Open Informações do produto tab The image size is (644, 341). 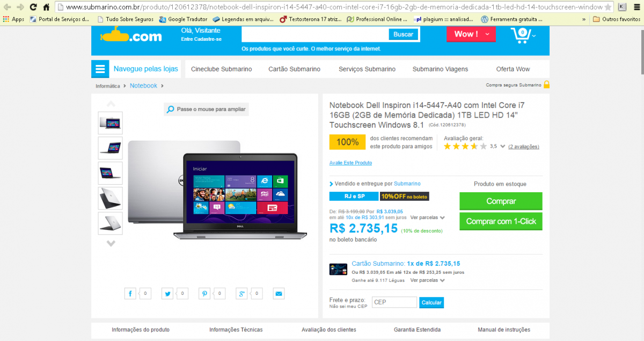(x=141, y=330)
